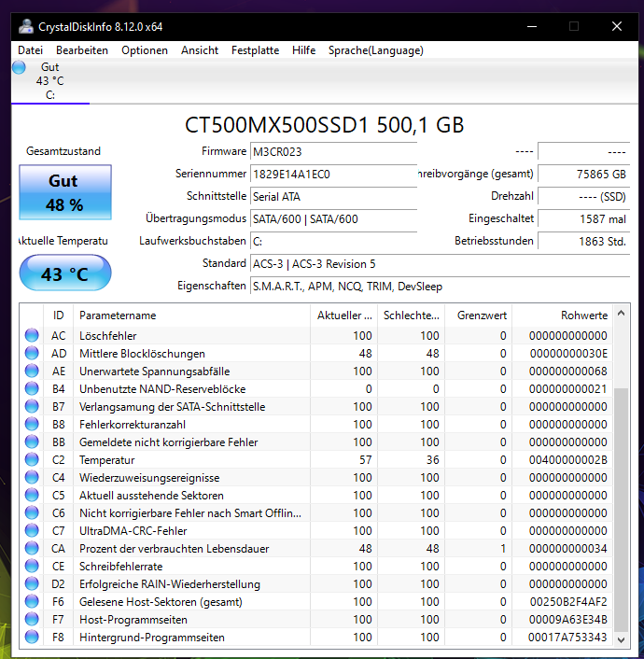The height and width of the screenshot is (659, 644).
Task: Click the Aktueller column header
Action: point(343,315)
